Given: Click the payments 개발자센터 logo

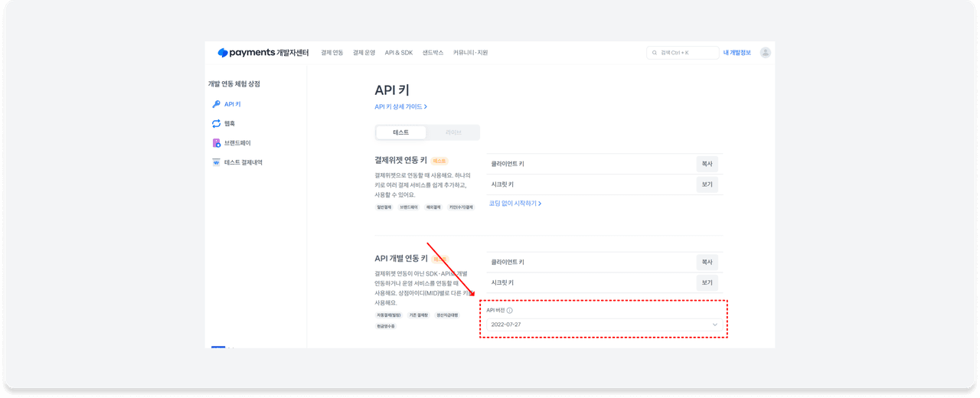Looking at the screenshot, I should point(263,53).
